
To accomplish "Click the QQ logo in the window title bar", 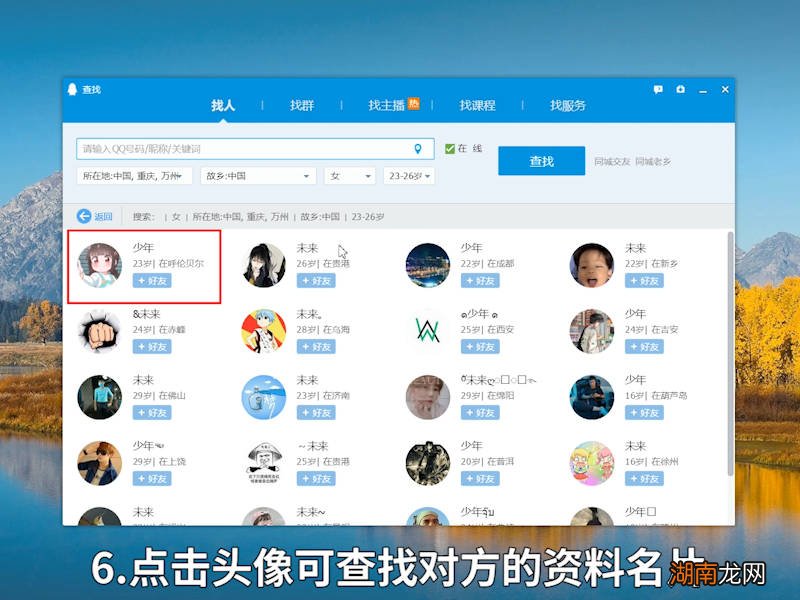I will pos(71,89).
